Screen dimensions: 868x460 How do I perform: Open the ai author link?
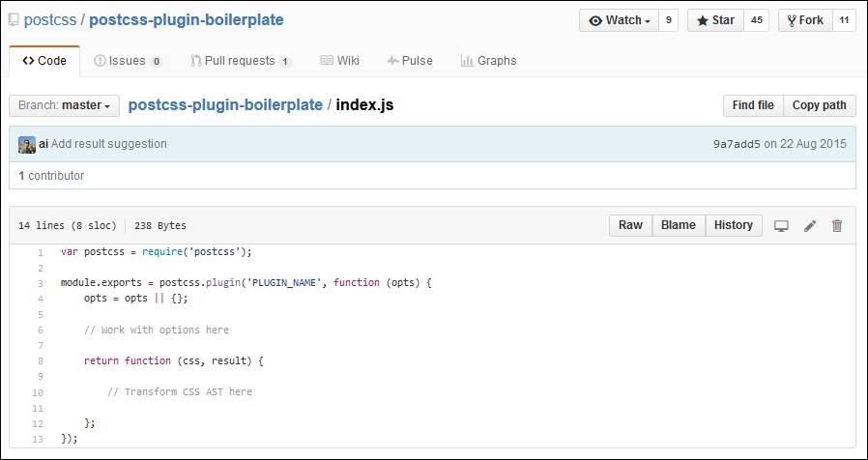point(43,144)
